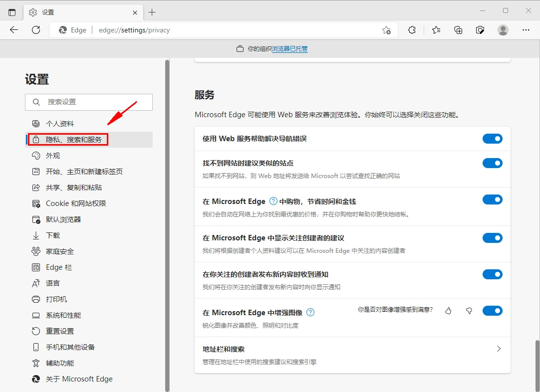Viewport: 540px width, 392px height.
Task: Open 打印机 settings section
Action: pyautogui.click(x=89, y=299)
